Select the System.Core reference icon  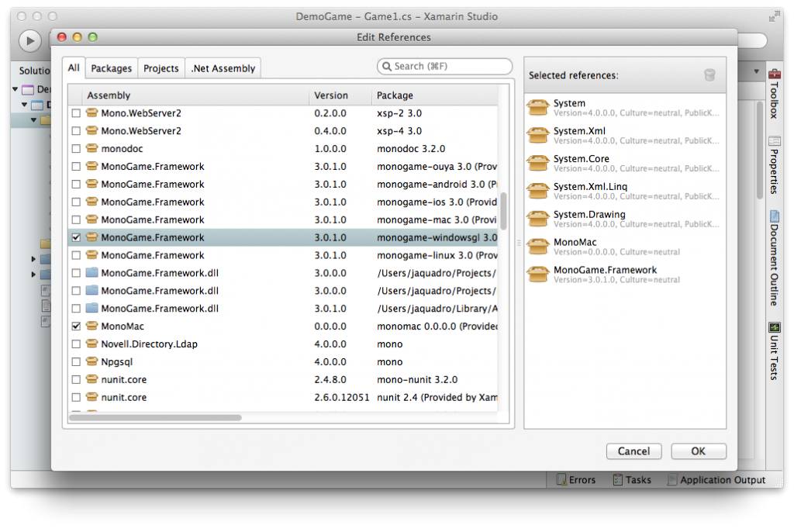click(x=538, y=163)
